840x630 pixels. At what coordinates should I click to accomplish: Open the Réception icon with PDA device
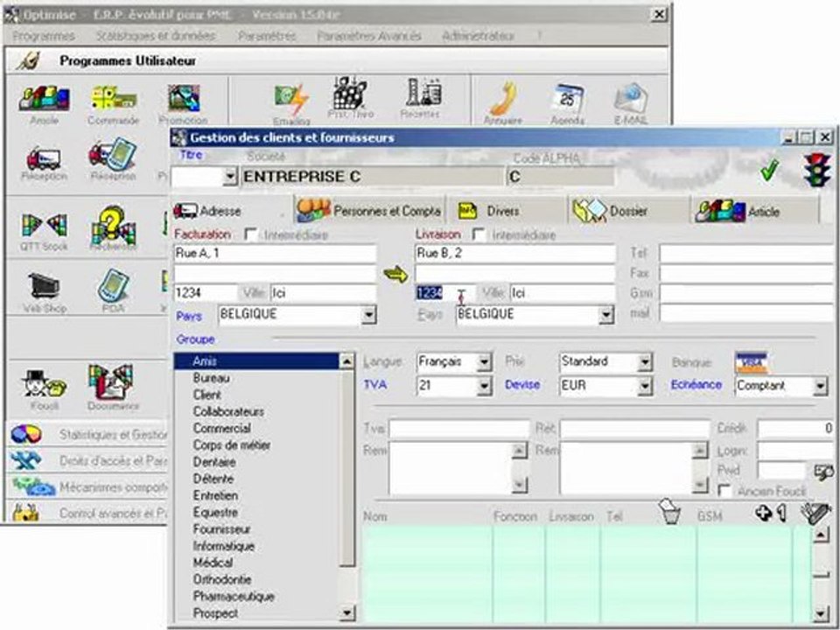tap(113, 159)
